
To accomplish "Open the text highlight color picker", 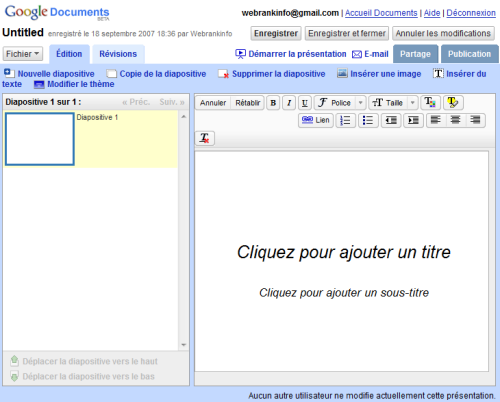I will tap(453, 102).
